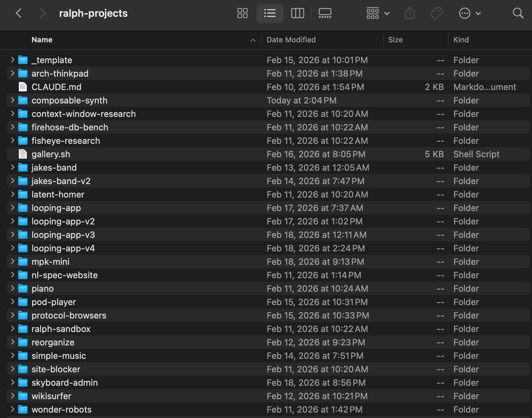Sort by the Name column header
The width and height of the screenshot is (532, 418).
tap(42, 40)
